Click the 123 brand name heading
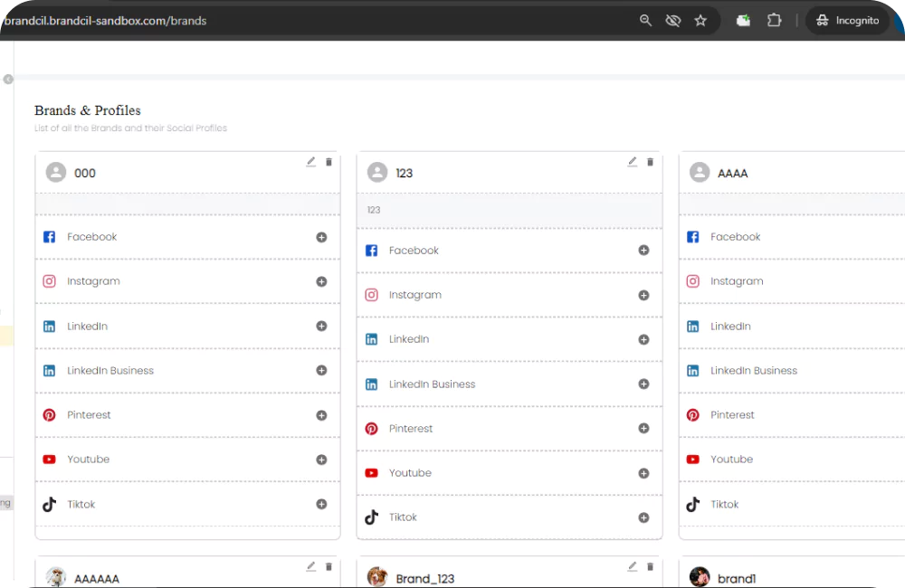Screen dimensions: 905x588 click(404, 173)
